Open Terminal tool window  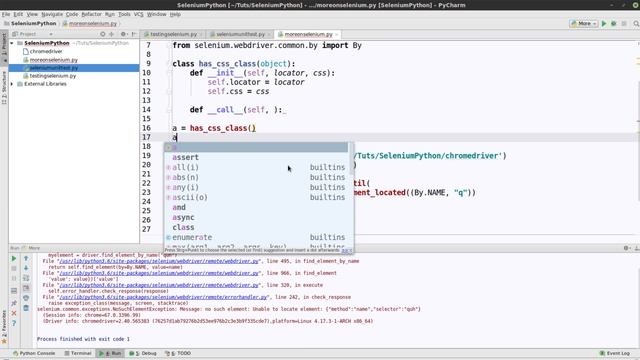78,353
